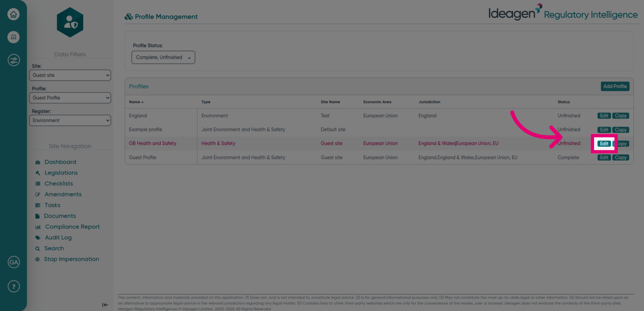This screenshot has width=644, height=311.
Task: Open the help question mark icon
Action: point(13,287)
